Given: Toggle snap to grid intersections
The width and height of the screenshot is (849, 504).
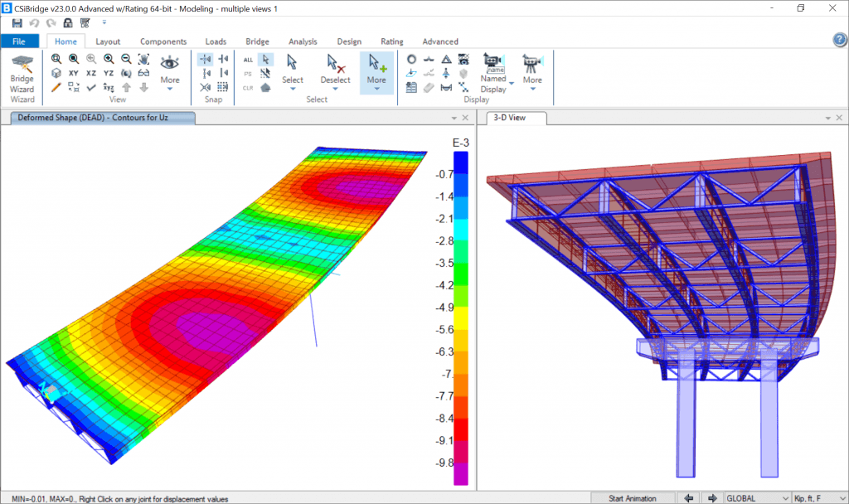Looking at the screenshot, I should [x=222, y=87].
